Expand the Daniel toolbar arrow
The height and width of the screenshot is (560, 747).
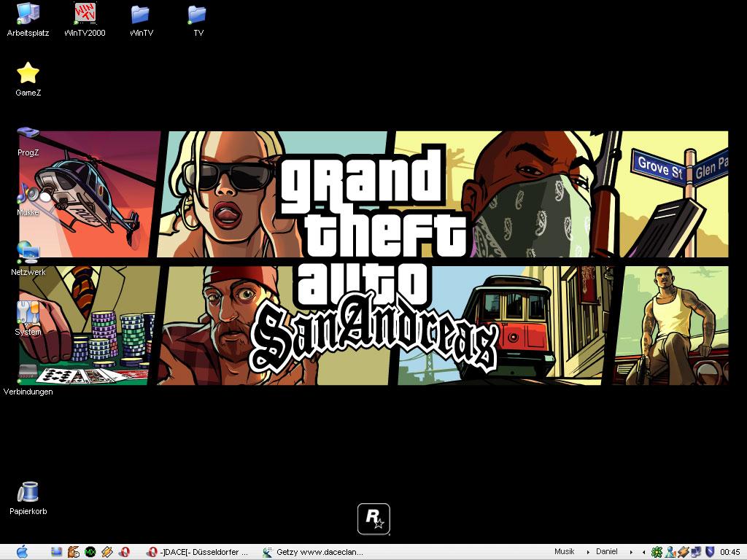click(x=631, y=552)
